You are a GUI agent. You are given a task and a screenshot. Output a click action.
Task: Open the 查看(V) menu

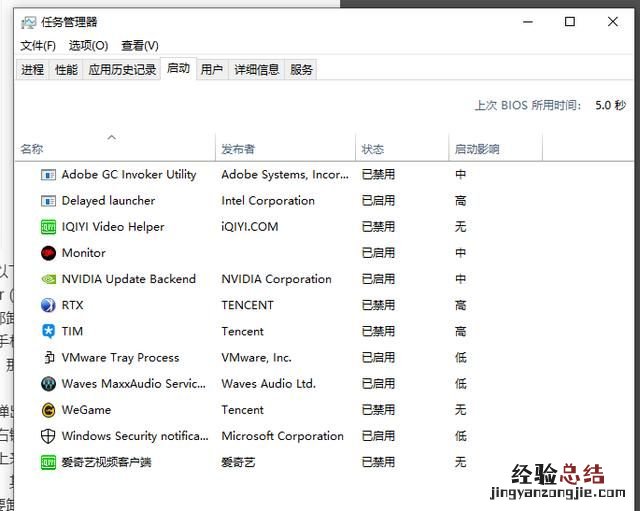(140, 45)
